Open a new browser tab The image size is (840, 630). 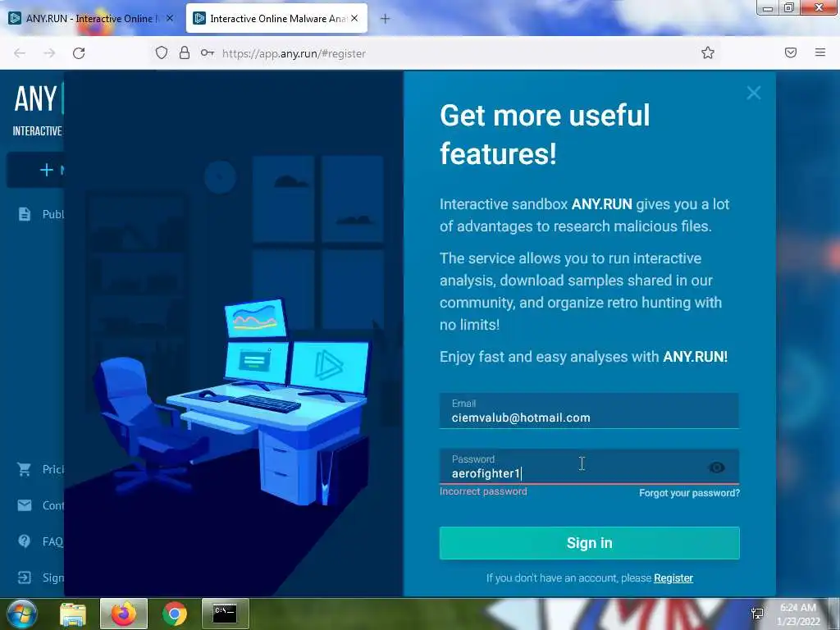[x=385, y=19]
